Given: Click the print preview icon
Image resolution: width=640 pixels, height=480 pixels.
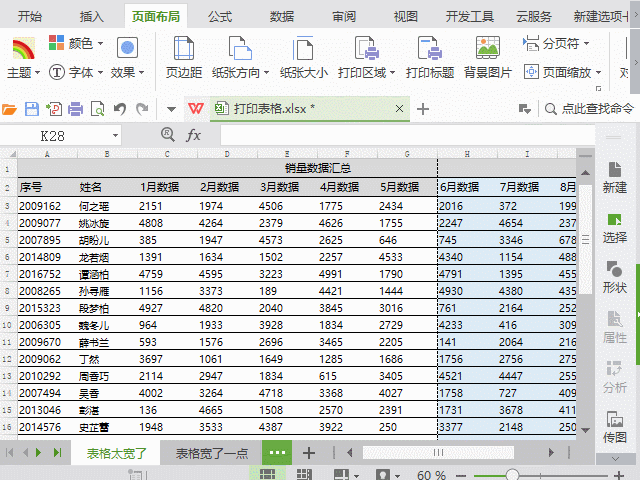Looking at the screenshot, I should click(98, 109).
